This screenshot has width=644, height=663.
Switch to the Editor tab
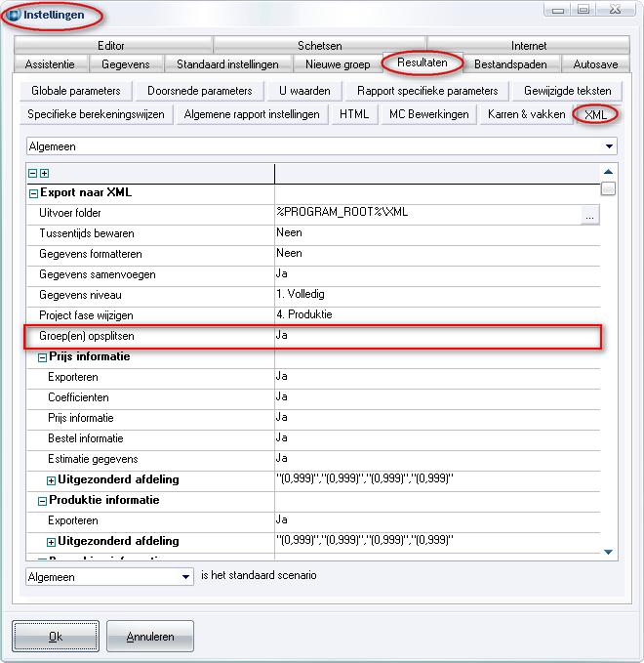pyautogui.click(x=111, y=45)
